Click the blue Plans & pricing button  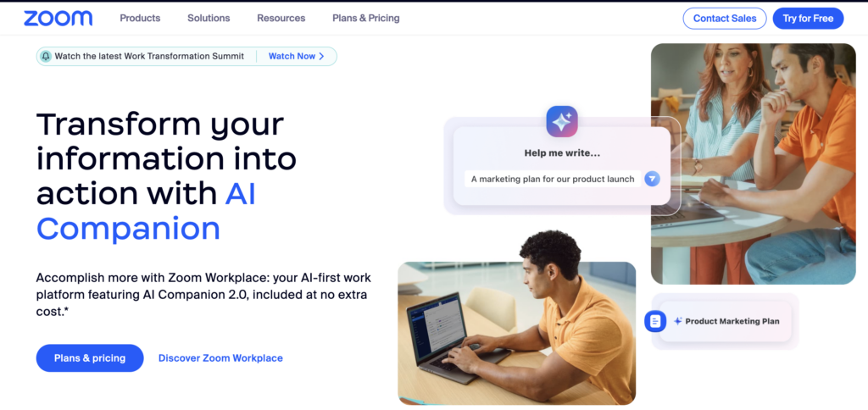[90, 358]
